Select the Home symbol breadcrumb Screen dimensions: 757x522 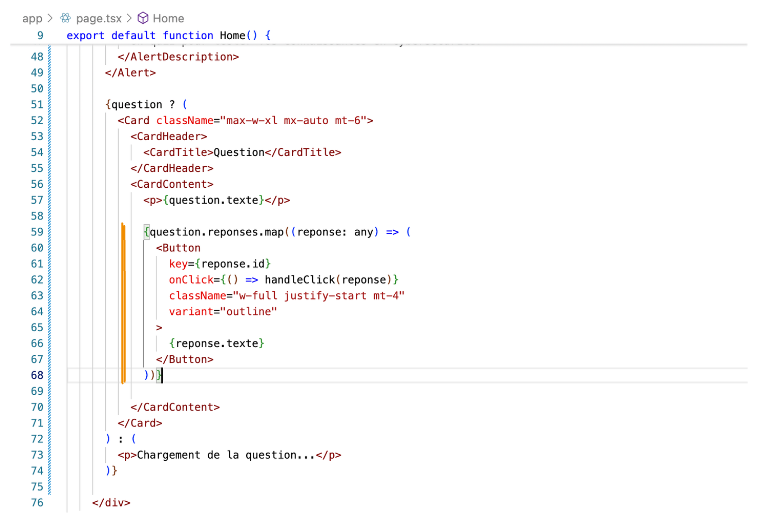168,18
